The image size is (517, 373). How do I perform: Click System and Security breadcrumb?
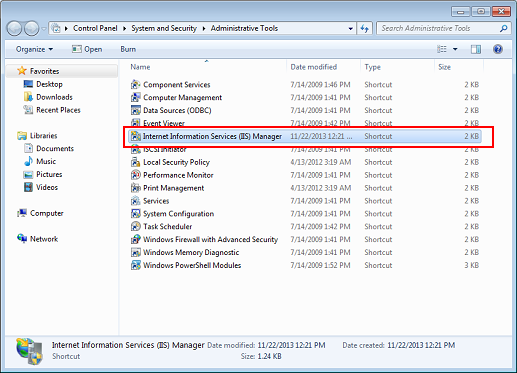pyautogui.click(x=164, y=28)
